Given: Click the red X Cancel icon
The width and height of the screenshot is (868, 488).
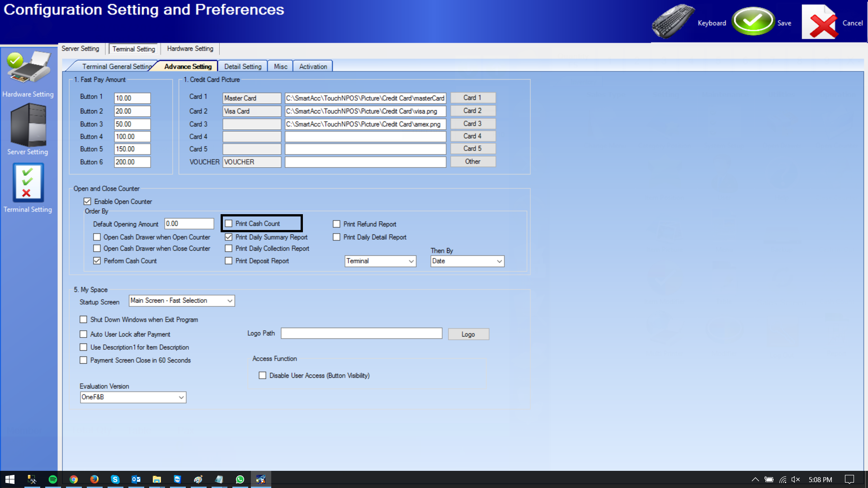Looking at the screenshot, I should tap(821, 23).
